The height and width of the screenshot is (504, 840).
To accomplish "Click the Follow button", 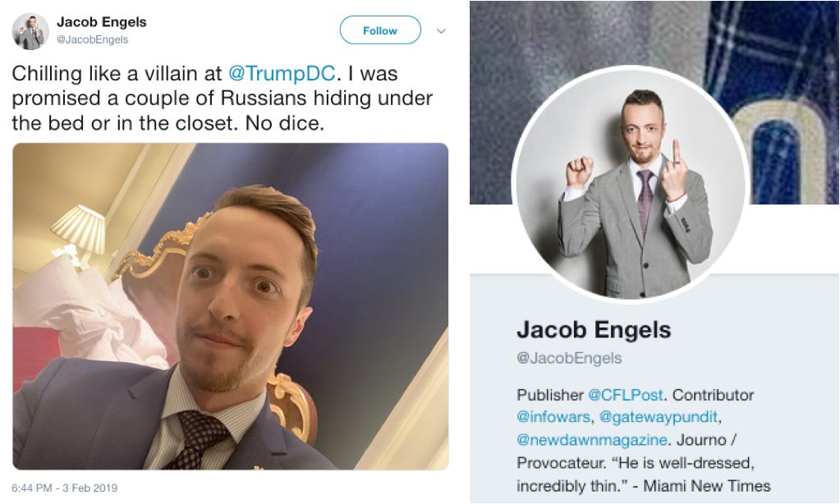I will 380,30.
